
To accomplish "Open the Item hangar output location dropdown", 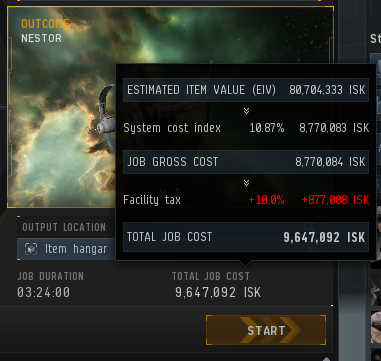I will [x=66, y=249].
